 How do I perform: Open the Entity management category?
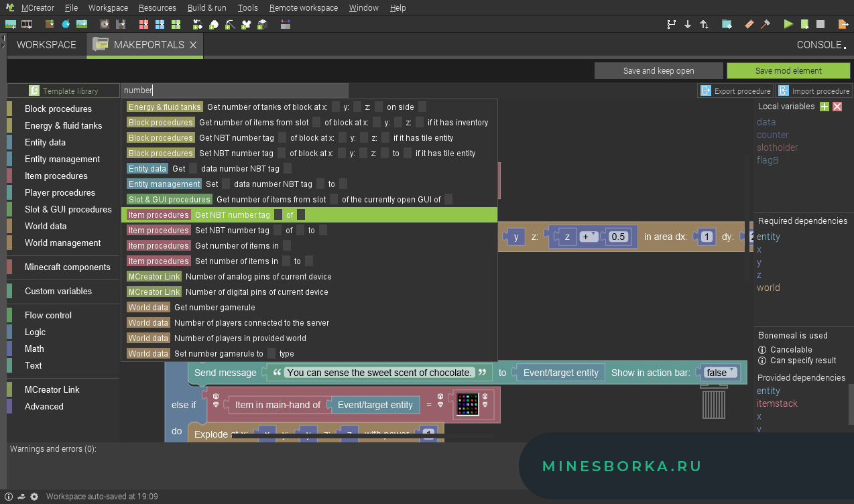(62, 159)
